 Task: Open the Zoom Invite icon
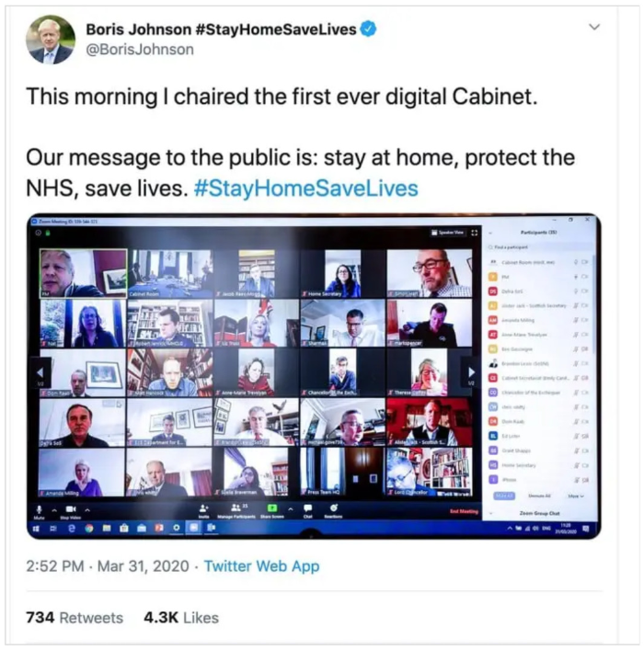tap(203, 507)
